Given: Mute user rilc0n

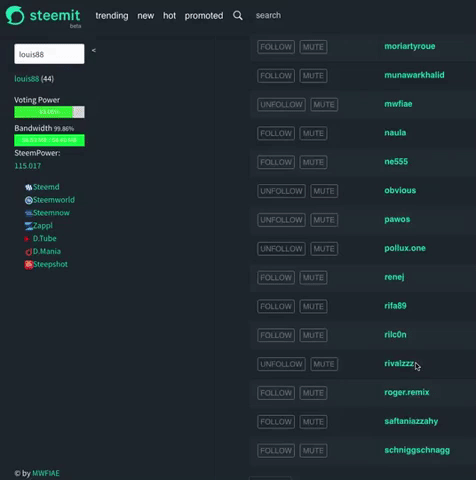Looking at the screenshot, I should [313, 335].
